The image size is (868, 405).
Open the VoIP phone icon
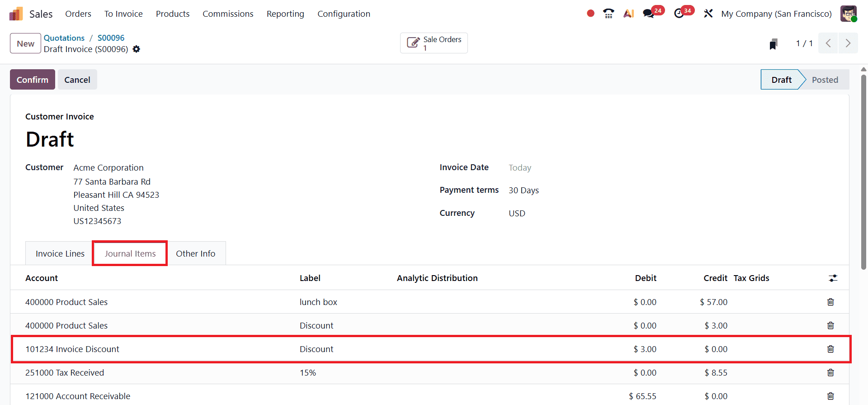click(609, 14)
